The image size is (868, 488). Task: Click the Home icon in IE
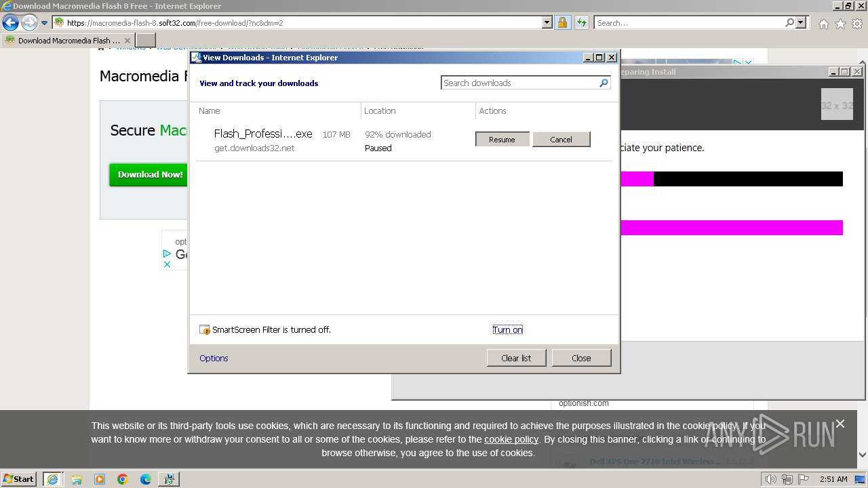(823, 24)
